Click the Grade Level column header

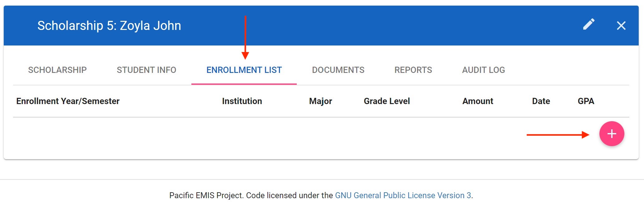pos(387,101)
